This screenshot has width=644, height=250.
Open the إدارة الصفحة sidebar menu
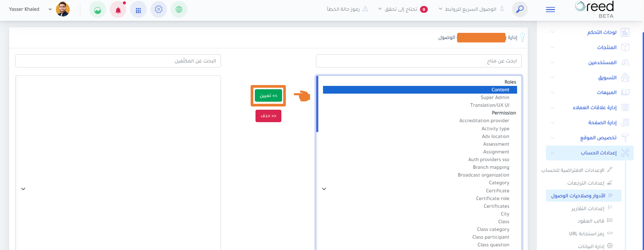pyautogui.click(x=589, y=123)
